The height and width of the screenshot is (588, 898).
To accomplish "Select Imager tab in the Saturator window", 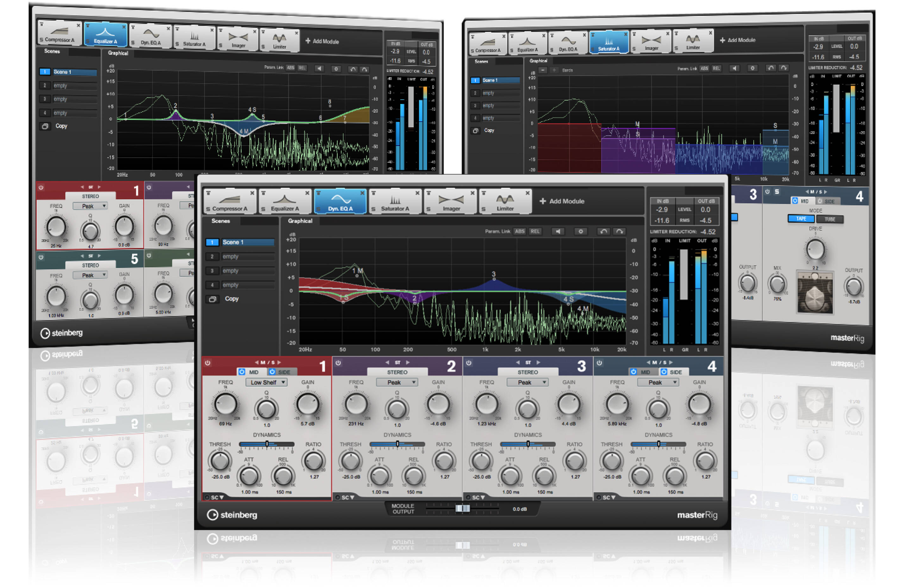I will tap(651, 41).
